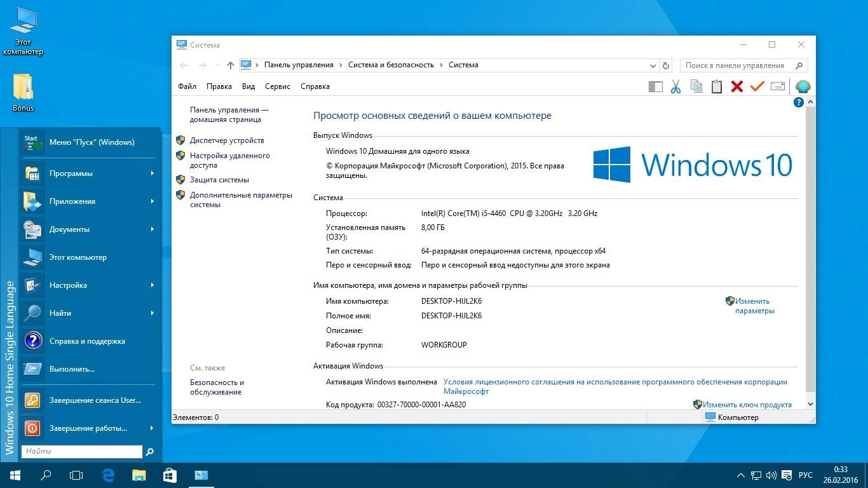Open File Explorer from the taskbar

tap(139, 475)
